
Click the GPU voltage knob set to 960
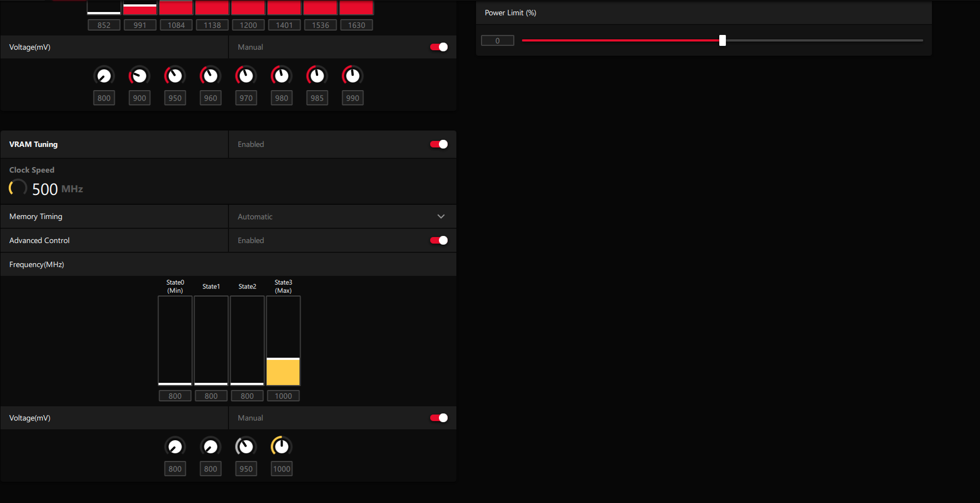pos(210,76)
